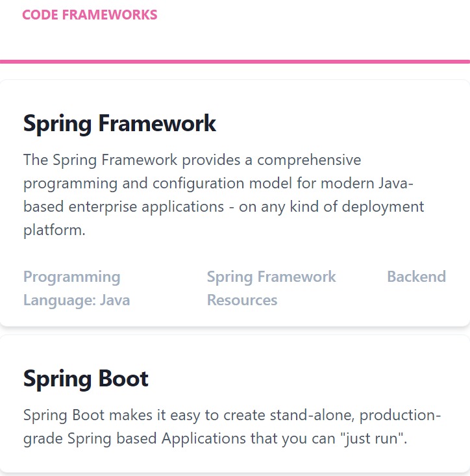Open the Spring Framework Resources tag
The image size is (470, 476).
pyautogui.click(x=271, y=288)
